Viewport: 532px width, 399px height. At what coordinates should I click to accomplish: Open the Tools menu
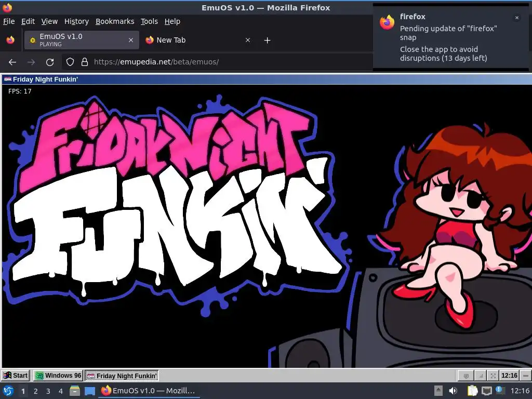(x=149, y=21)
